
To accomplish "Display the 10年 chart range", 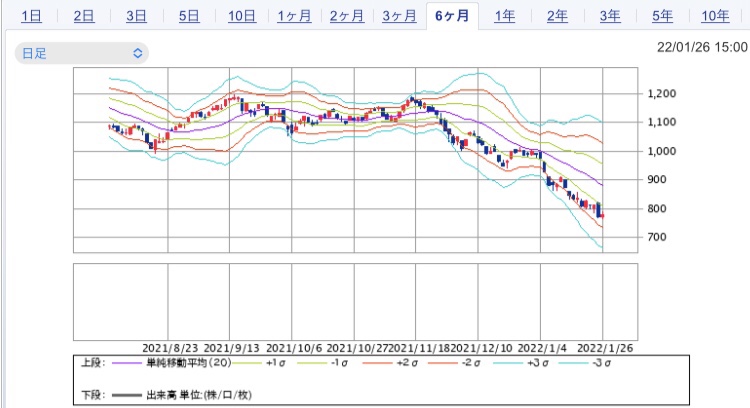I will click(x=715, y=16).
